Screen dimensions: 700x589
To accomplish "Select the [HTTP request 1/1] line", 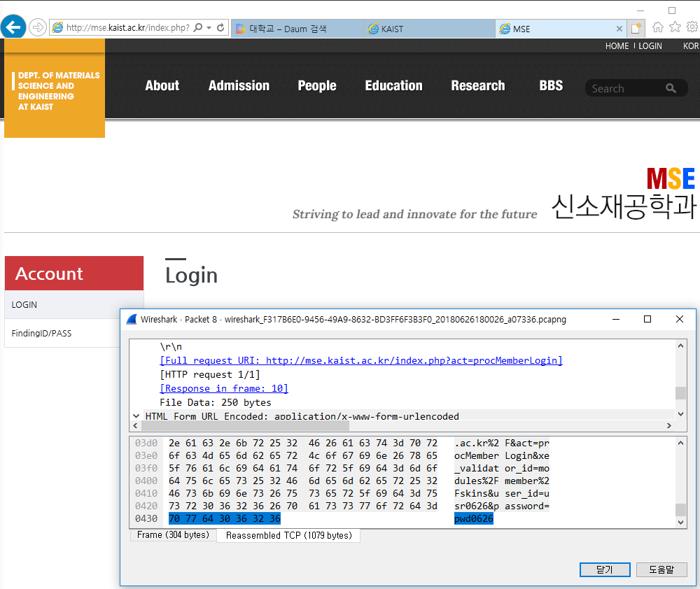I will 210,375.
